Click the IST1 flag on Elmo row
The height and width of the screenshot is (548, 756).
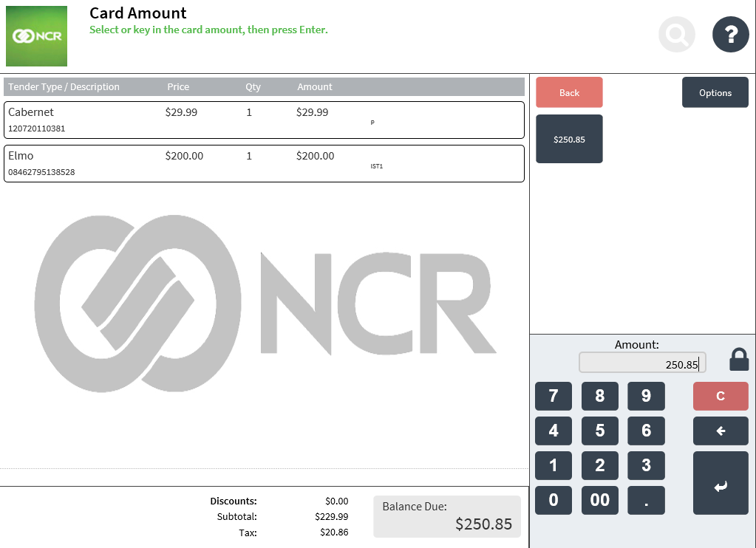[377, 166]
